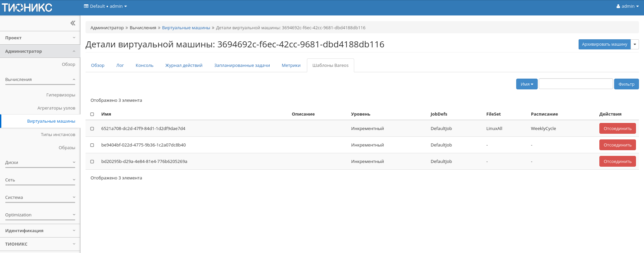Collapse the sidebar with double-chevron icon
This screenshot has height=253, width=644.
tap(73, 23)
